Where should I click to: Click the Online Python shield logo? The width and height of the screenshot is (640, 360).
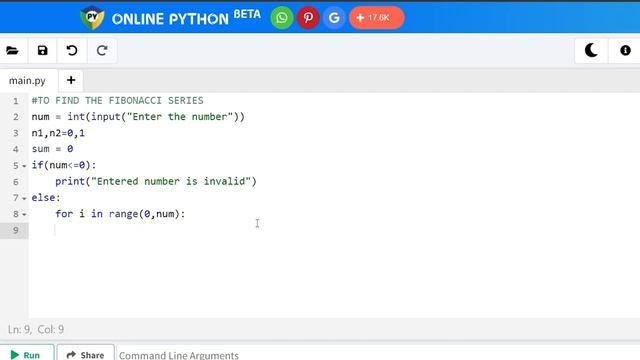93,18
